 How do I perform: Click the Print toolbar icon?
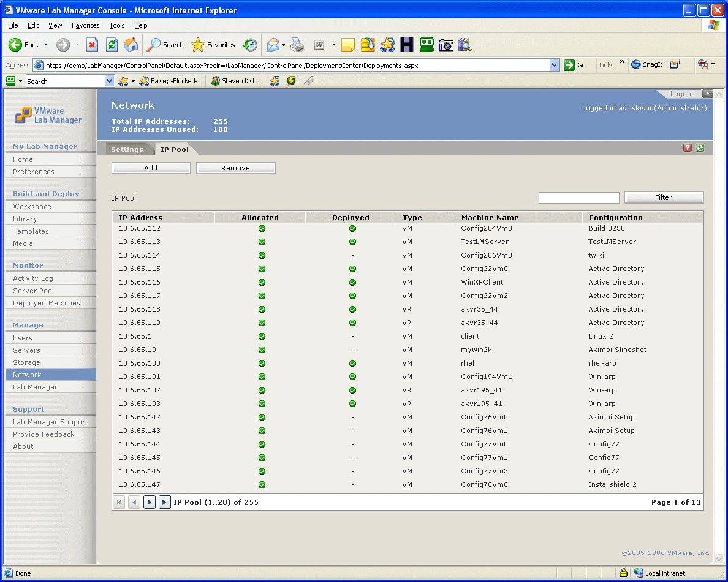(297, 45)
